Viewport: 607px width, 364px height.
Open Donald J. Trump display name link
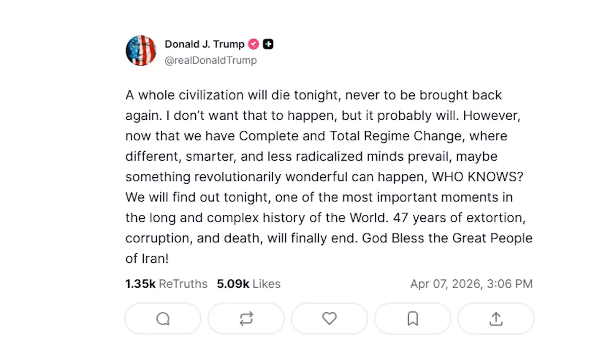[x=204, y=44]
